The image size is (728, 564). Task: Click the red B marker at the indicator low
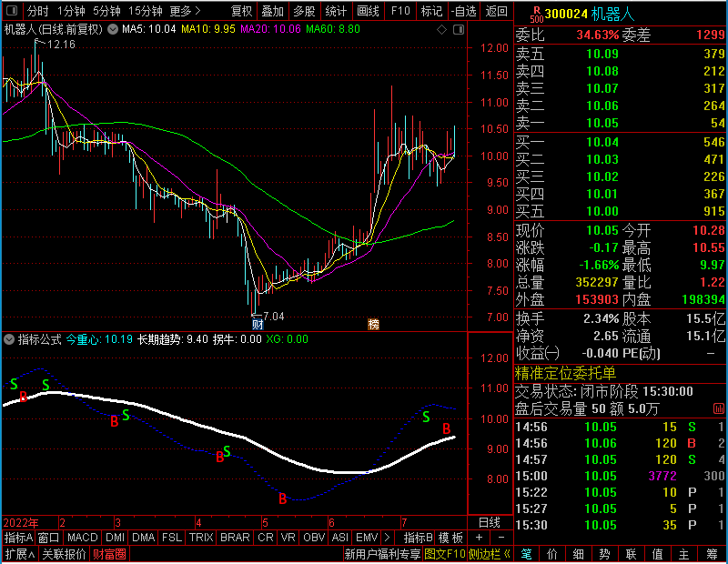pyautogui.click(x=283, y=499)
